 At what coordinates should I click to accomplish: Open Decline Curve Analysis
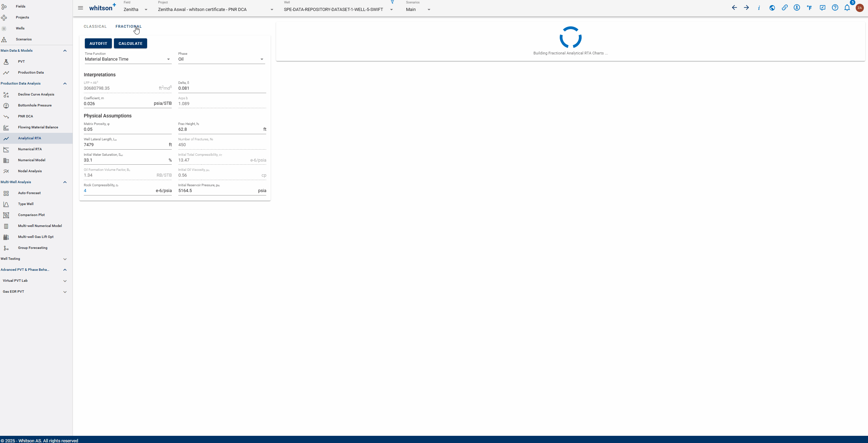36,94
